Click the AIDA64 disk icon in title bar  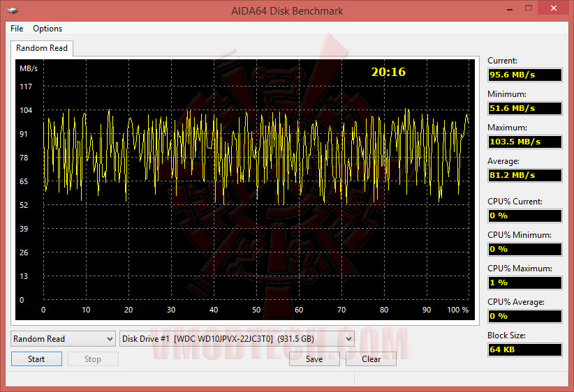(x=13, y=10)
